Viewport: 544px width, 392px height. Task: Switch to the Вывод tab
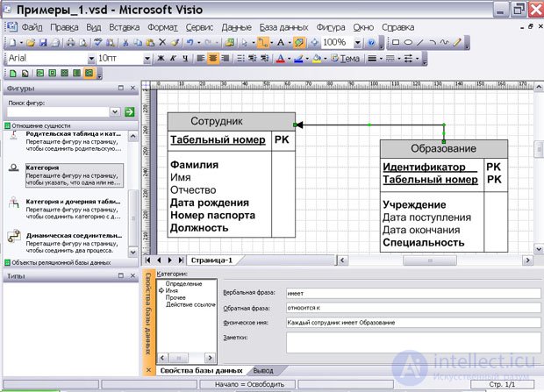(x=263, y=370)
